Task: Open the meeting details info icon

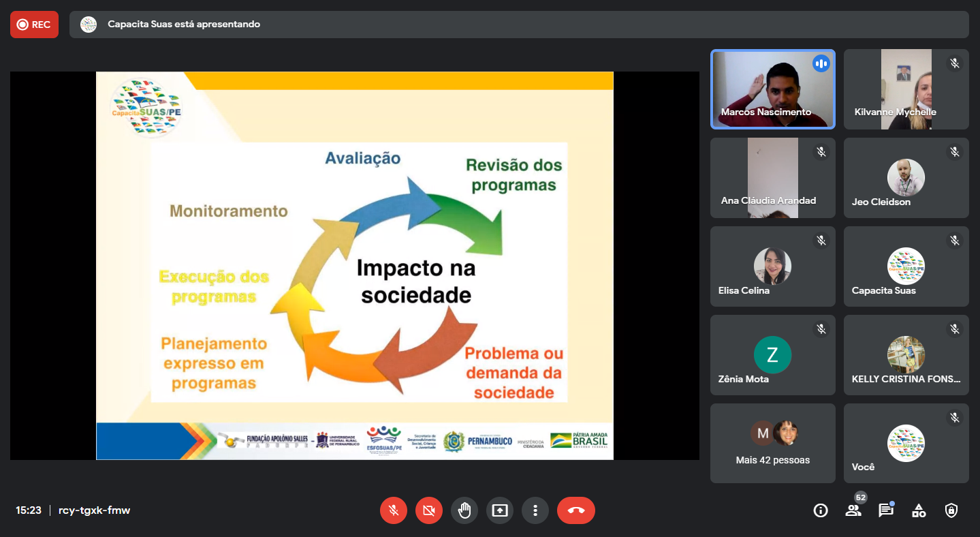Action: (x=821, y=510)
